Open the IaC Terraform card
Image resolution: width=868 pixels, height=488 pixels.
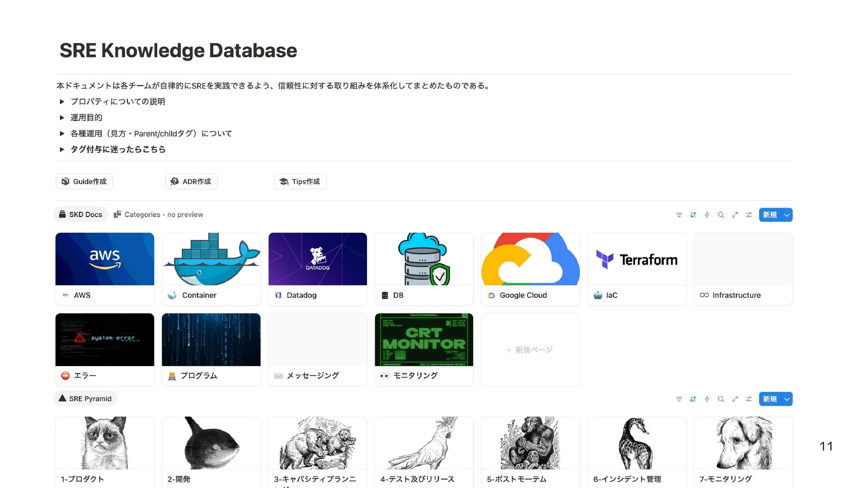(637, 269)
